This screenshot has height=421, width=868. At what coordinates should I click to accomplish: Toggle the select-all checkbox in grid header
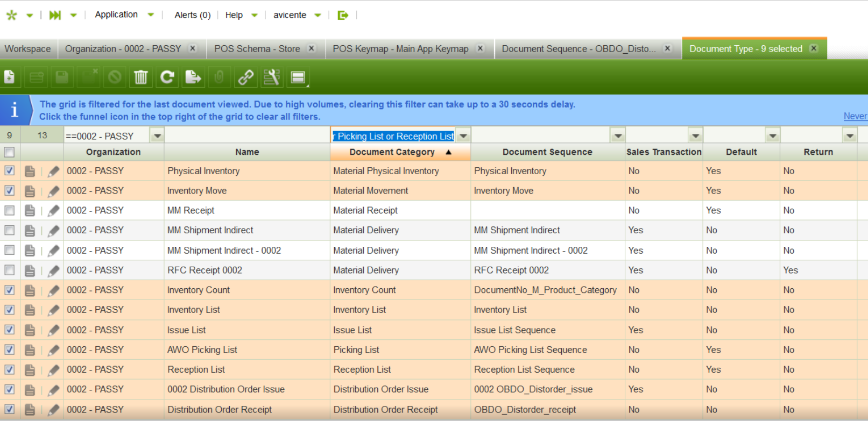coord(10,152)
